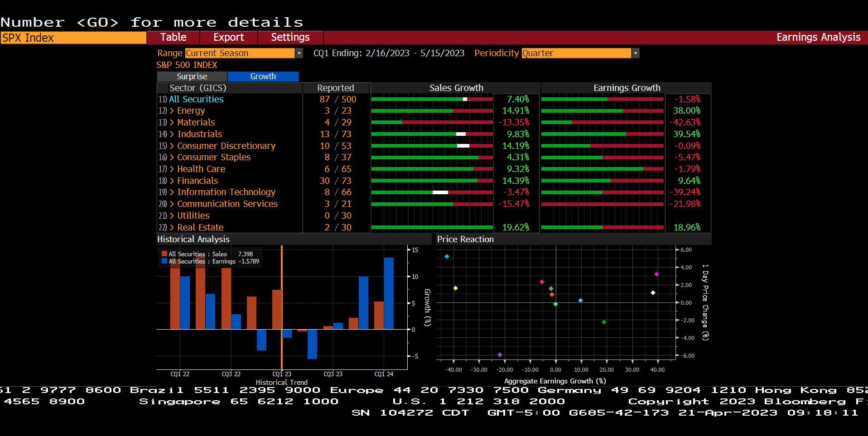Click the gray diamond point in Price Reaction
This screenshot has width=868, height=436.
point(551,289)
